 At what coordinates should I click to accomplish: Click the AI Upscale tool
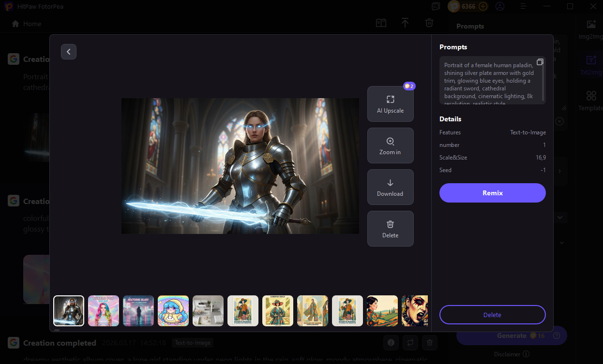391,103
